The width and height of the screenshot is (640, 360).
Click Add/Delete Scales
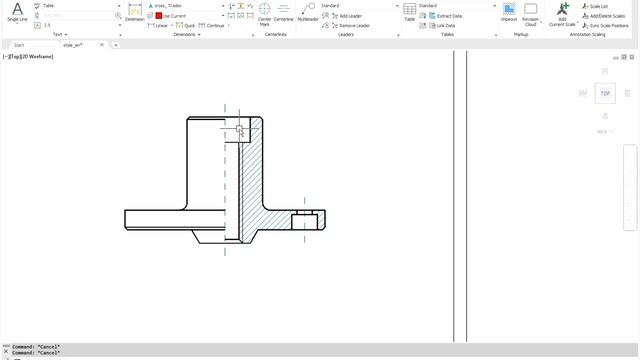604,16
